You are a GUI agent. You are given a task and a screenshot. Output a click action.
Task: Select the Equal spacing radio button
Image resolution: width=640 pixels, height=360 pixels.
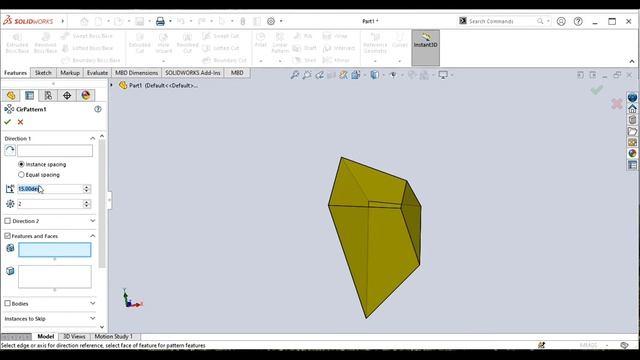pyautogui.click(x=21, y=175)
